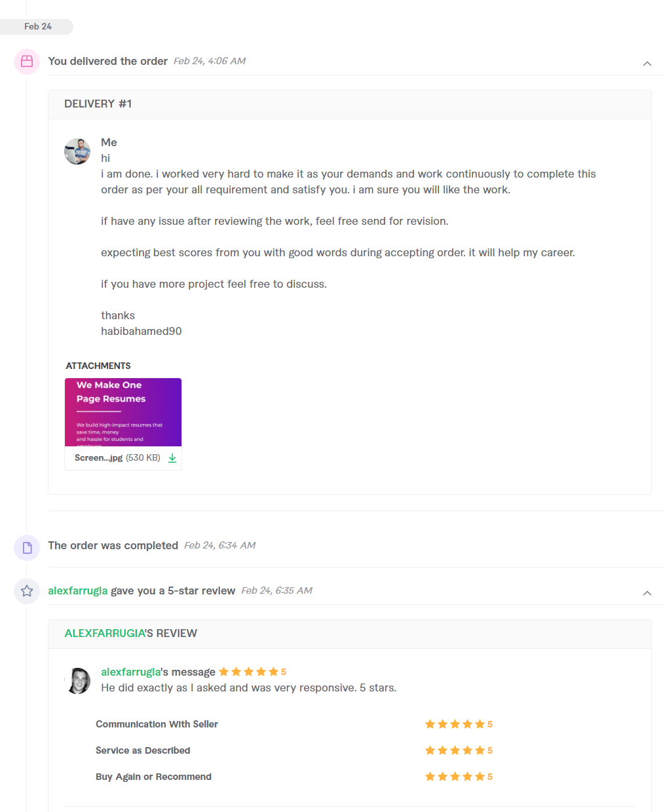
Task: Click the DELIVERY #1 header
Action: click(98, 104)
